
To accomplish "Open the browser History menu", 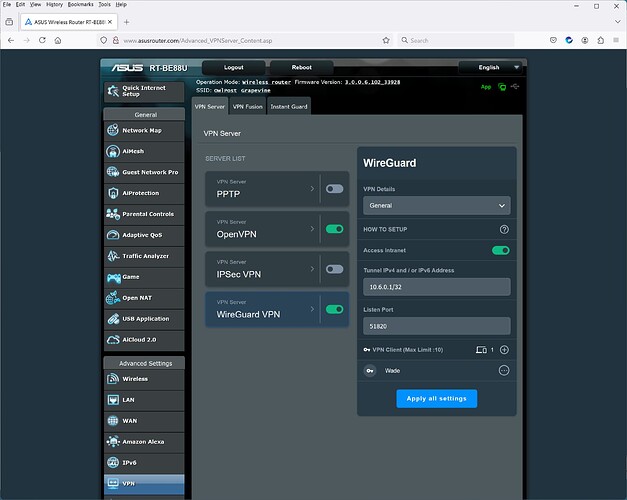I will point(54,4).
